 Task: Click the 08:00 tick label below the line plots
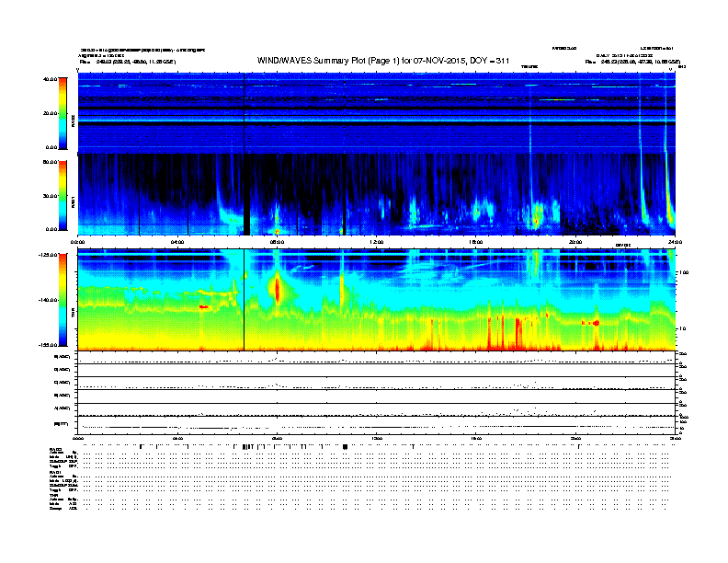pyautogui.click(x=277, y=438)
